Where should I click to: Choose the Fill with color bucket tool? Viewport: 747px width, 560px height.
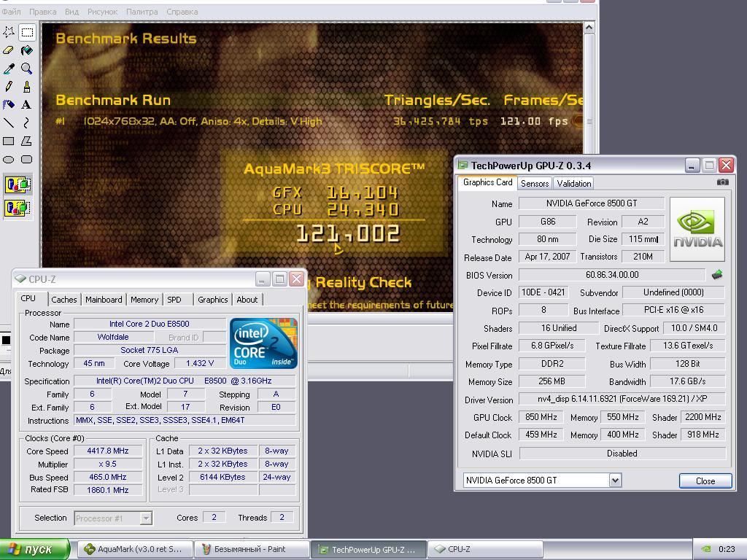(27, 50)
